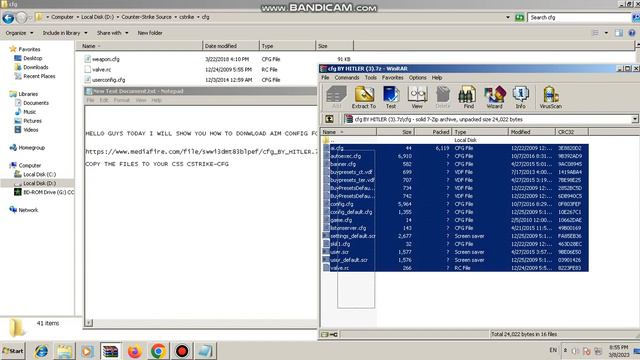The width and height of the screenshot is (640, 360).
Task: Open BD-ROM Drive (G:) in navigation pane
Action: tap(48, 192)
